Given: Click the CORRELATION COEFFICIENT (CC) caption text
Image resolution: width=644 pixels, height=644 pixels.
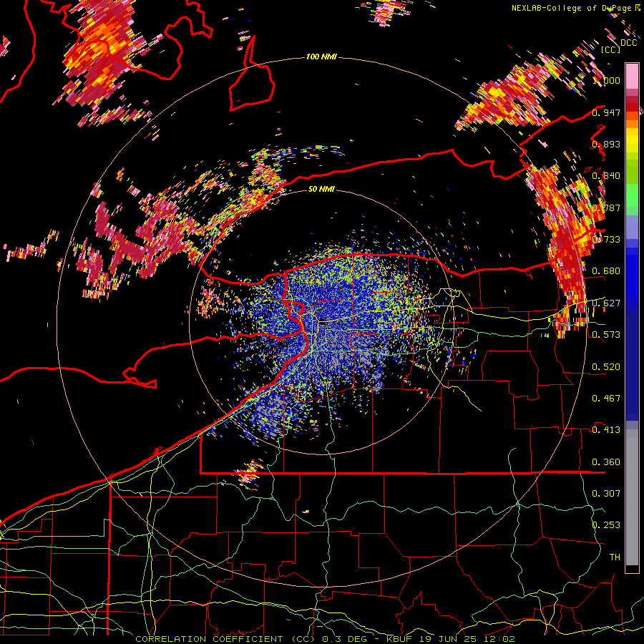Looking at the screenshot, I should click(x=225, y=639).
